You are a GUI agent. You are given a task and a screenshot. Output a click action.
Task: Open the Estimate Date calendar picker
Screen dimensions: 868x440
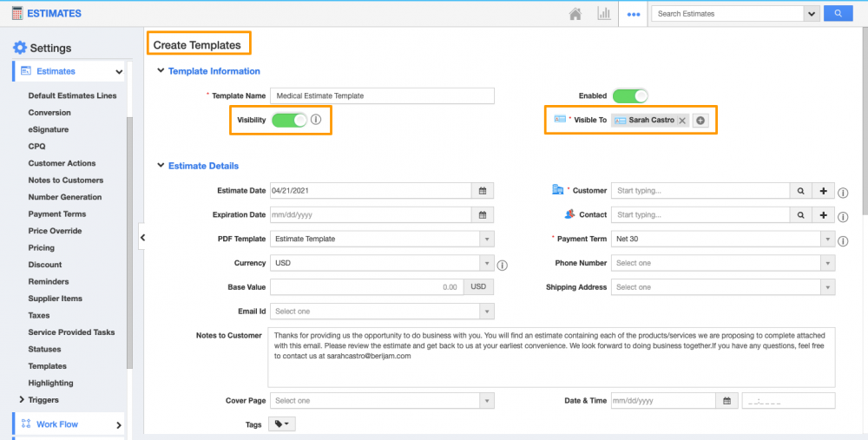point(483,191)
